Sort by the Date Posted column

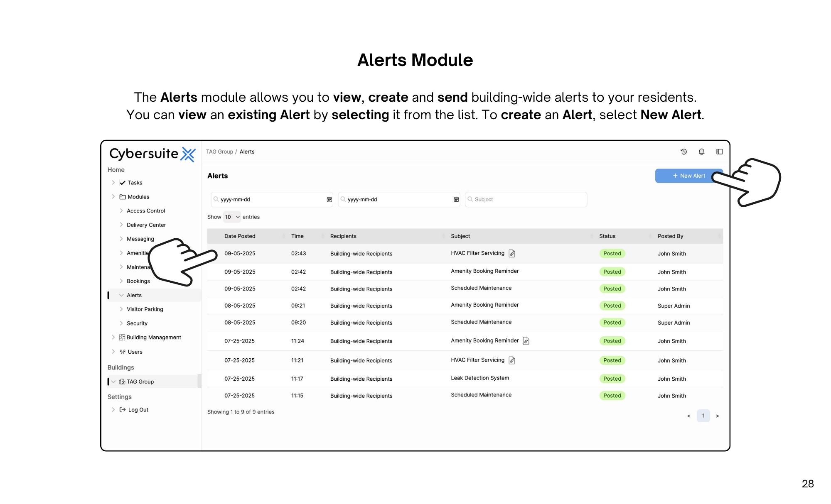[240, 236]
